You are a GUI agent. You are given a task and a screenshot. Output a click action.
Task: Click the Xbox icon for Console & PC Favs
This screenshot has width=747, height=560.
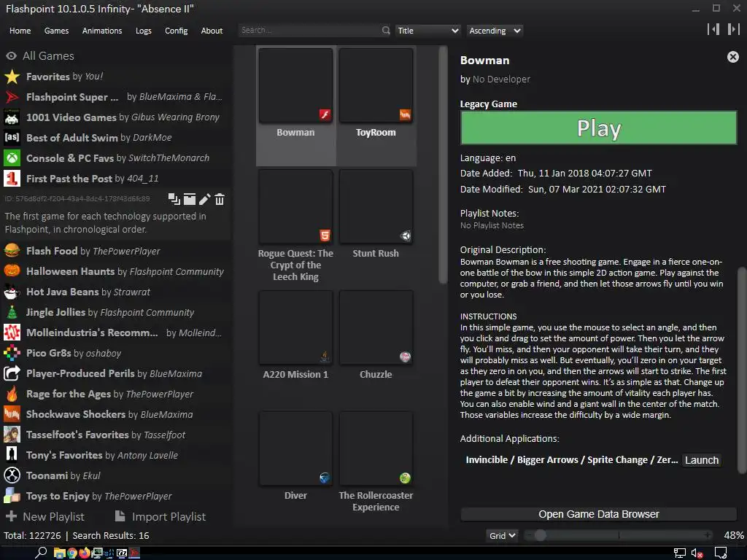[12, 158]
